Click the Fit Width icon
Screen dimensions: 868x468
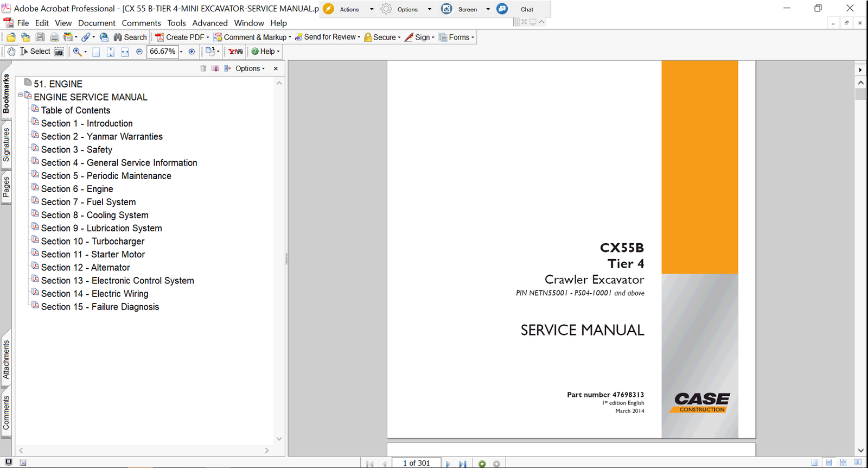tap(125, 52)
